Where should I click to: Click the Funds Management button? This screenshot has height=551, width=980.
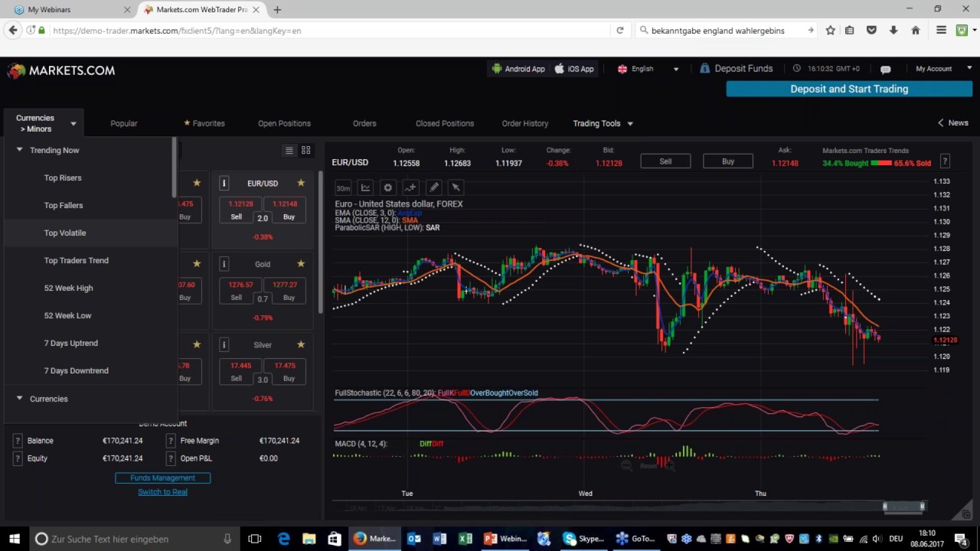coord(162,478)
